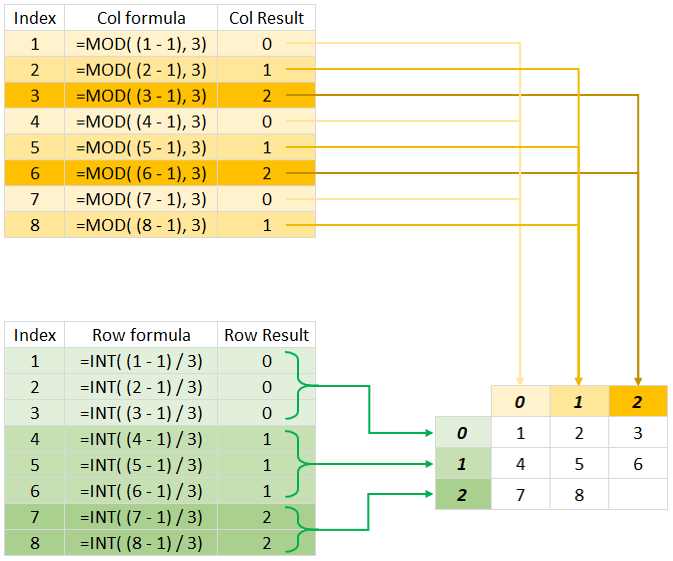
Task: Select the grid column header labeled 1
Action: point(578,402)
